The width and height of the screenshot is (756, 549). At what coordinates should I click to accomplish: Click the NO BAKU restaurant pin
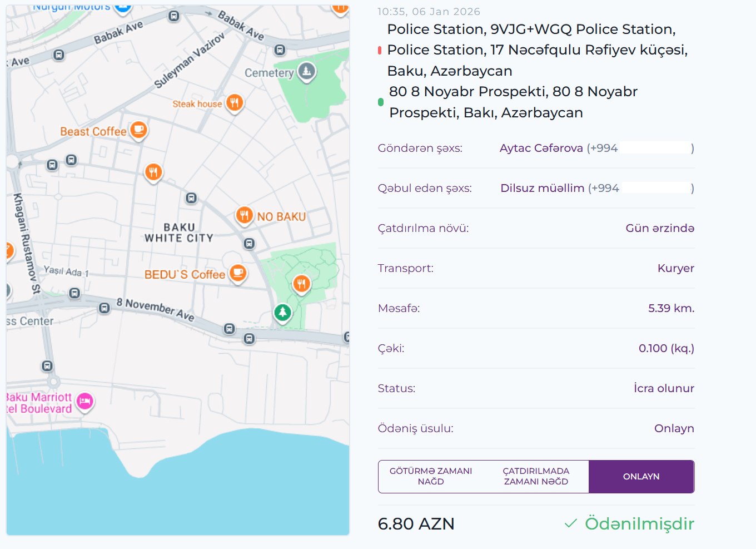[244, 215]
